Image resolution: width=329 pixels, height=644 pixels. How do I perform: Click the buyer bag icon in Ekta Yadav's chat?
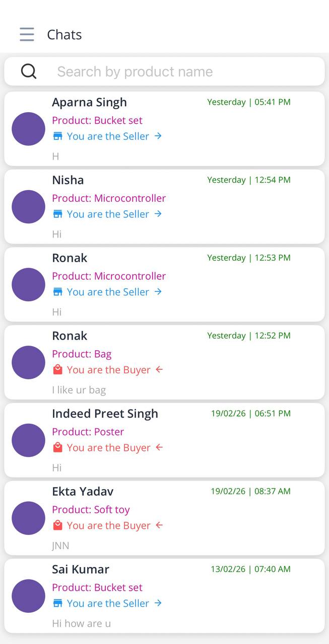pos(58,525)
